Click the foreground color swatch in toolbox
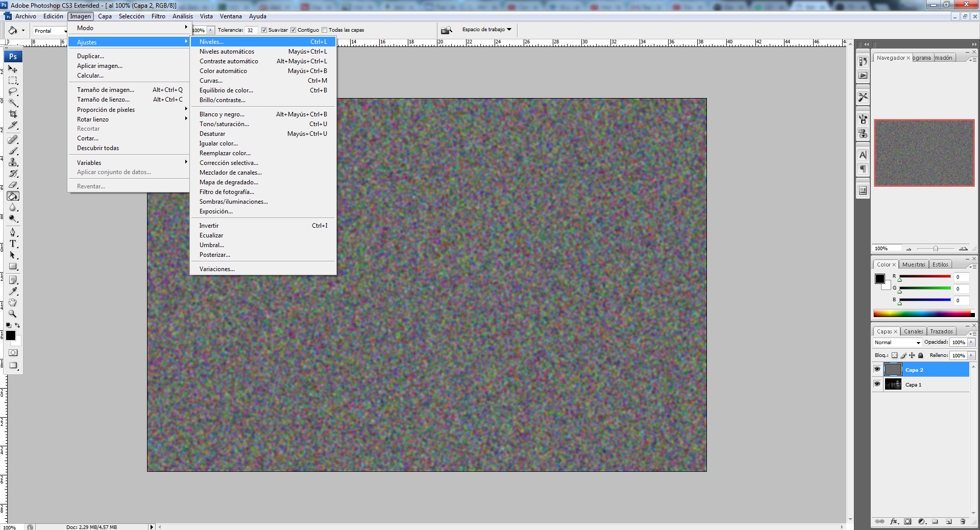The image size is (980, 530). (x=10, y=335)
